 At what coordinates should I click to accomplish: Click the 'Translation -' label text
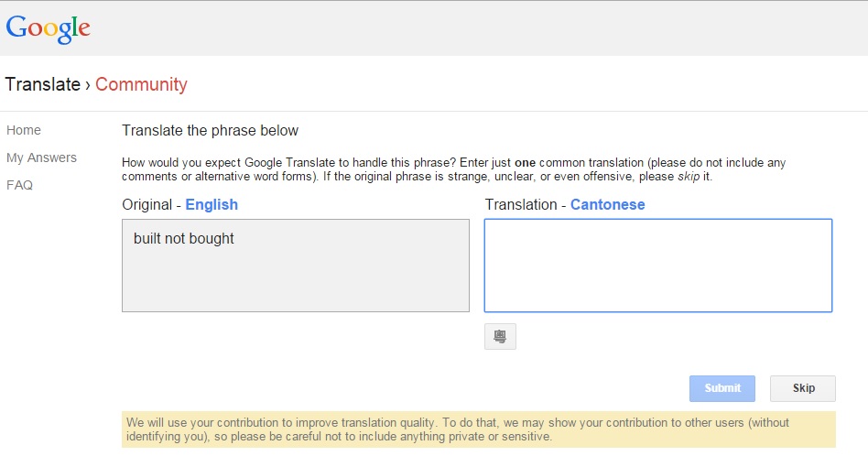tap(526, 205)
